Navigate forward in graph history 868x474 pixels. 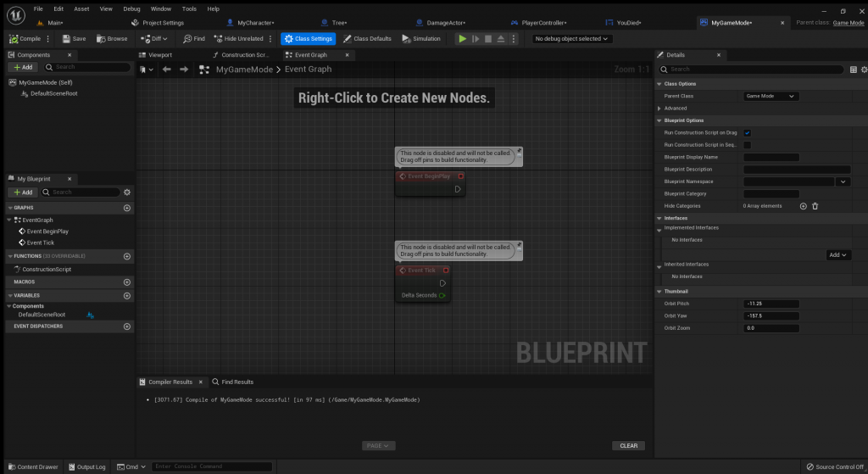point(184,70)
